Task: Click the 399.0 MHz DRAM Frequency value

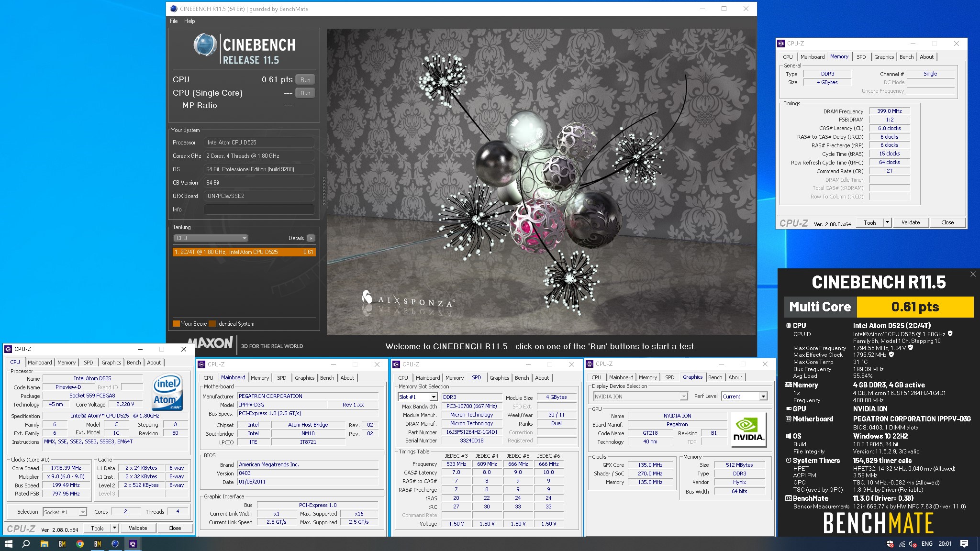Action: click(x=890, y=111)
